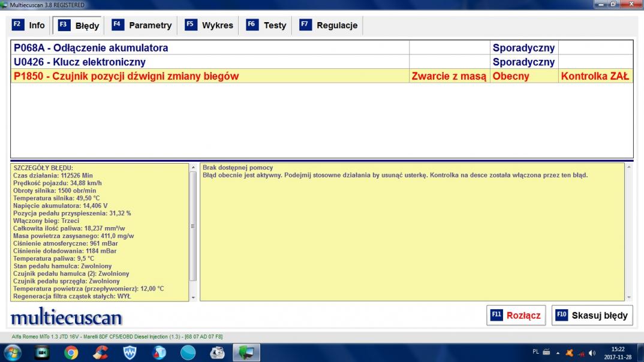Click the active Multiecuscan taskbar icon
Screen dimensions: 644x362
(246, 352)
